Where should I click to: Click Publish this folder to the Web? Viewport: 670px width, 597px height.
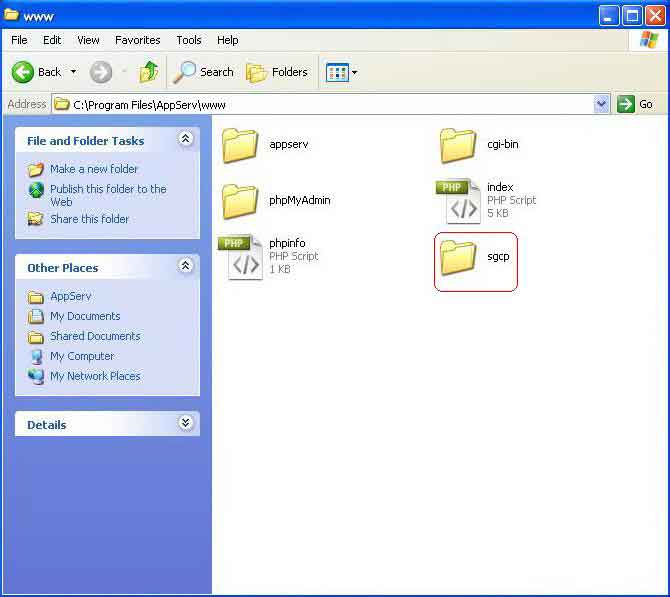108,195
